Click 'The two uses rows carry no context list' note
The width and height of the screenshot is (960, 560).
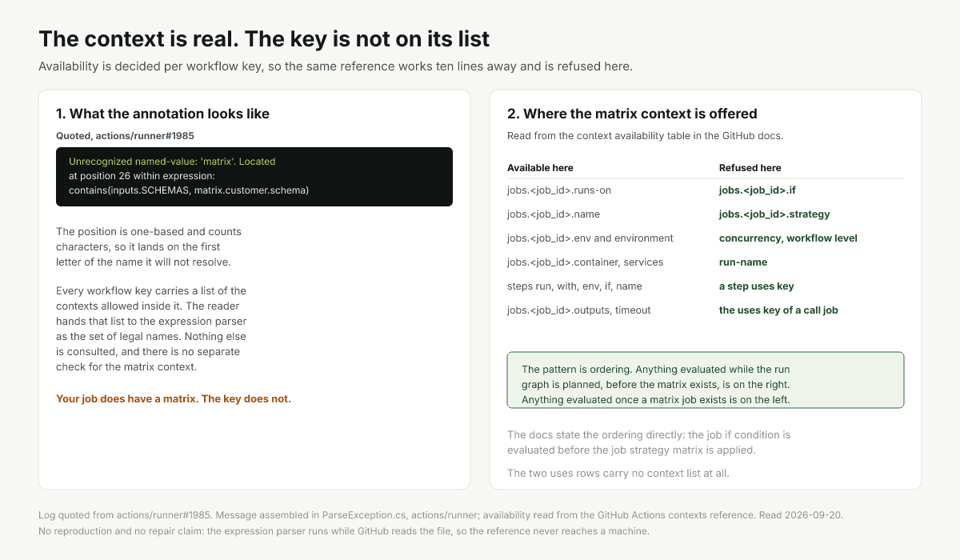coord(618,474)
